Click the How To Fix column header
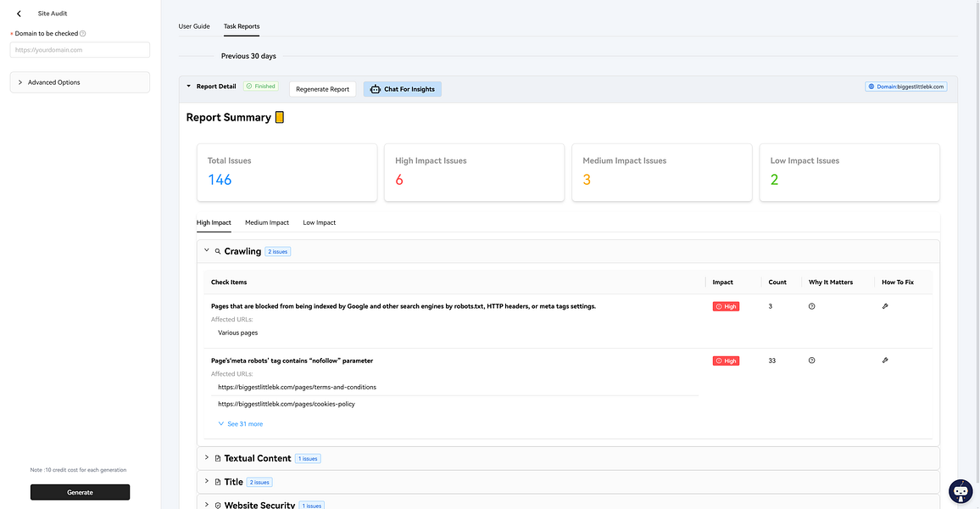Viewport: 980px width, 509px height. [x=898, y=282]
